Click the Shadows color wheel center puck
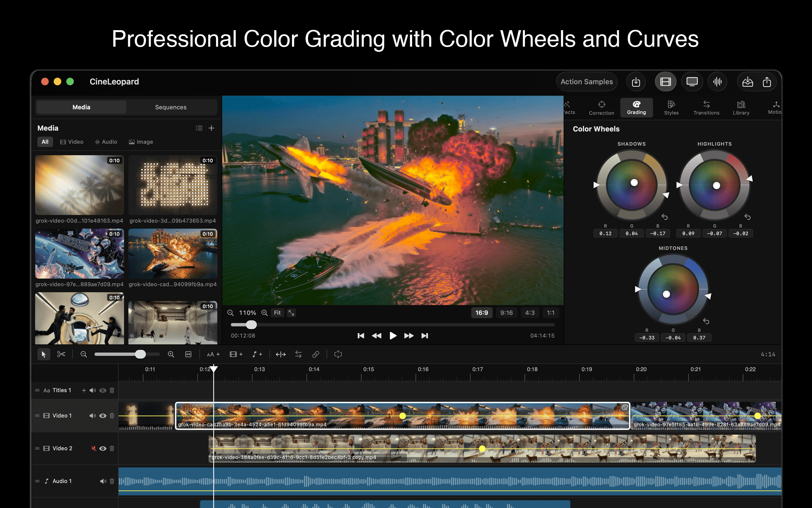Screen dimensions: 812x508 point(634,183)
